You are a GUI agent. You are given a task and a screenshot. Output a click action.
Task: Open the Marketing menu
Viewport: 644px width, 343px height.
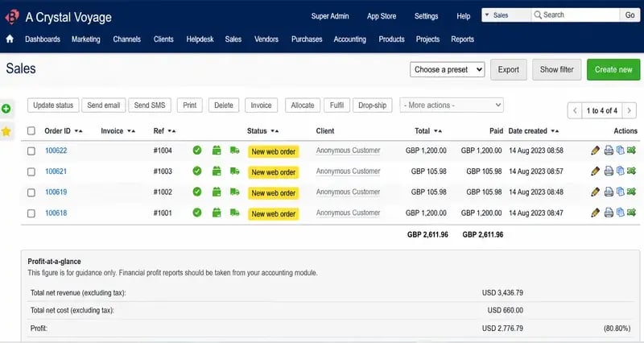[86, 39]
